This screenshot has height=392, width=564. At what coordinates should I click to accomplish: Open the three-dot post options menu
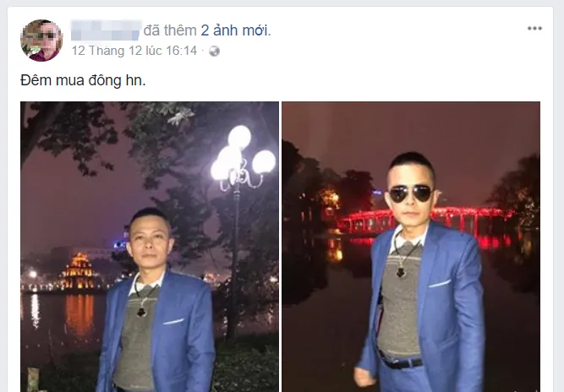534,29
